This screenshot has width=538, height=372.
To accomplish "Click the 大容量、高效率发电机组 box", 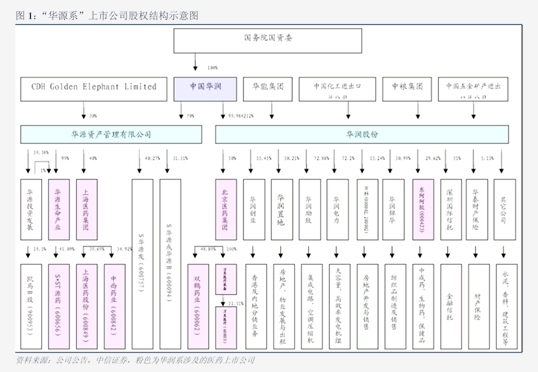I will [x=339, y=306].
